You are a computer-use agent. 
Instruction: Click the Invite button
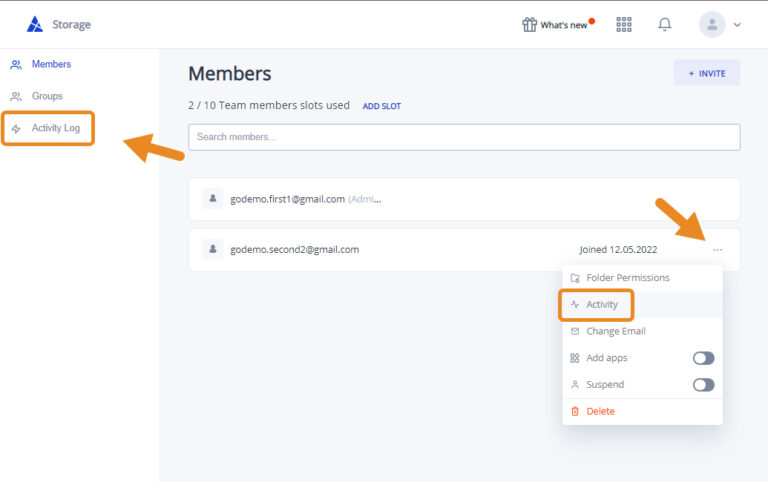[707, 73]
